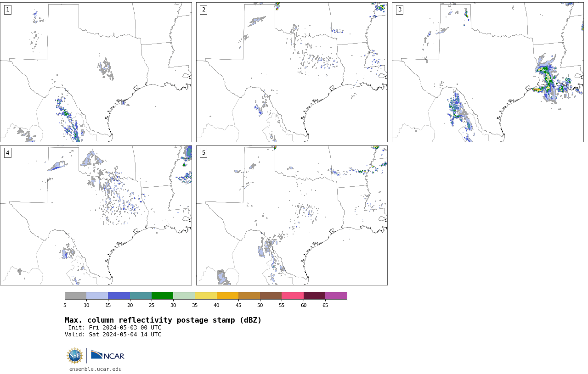Image resolution: width=588 pixels, height=374 pixels.
Task: Click colorbar tick label 30
Action: pos(173,305)
